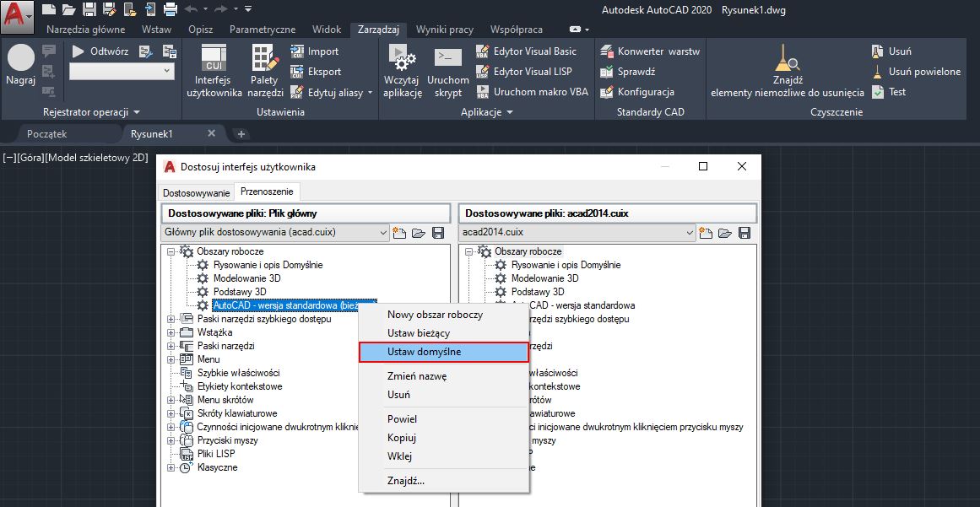Click the Test button in Czyszczenie panel
Image resolution: width=980 pixels, height=507 pixels.
pos(889,92)
